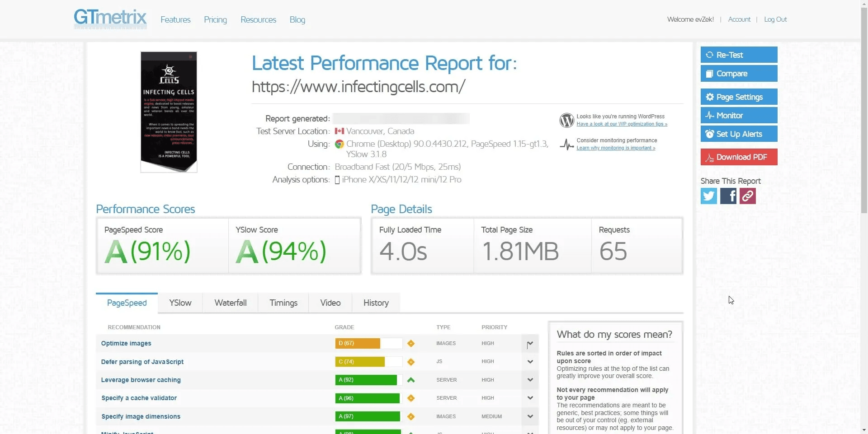Click the copy link share icon
868x434 pixels.
tap(747, 196)
